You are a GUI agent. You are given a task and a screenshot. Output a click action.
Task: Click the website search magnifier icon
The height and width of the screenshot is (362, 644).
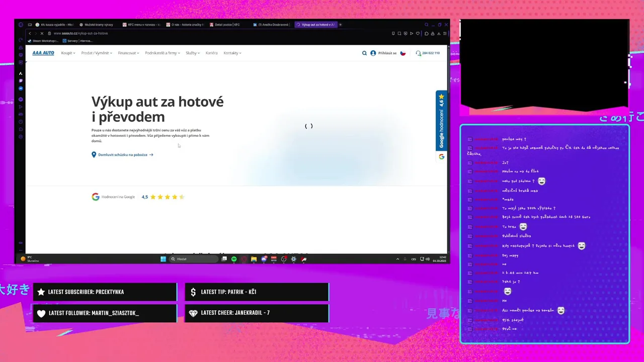[x=364, y=53]
